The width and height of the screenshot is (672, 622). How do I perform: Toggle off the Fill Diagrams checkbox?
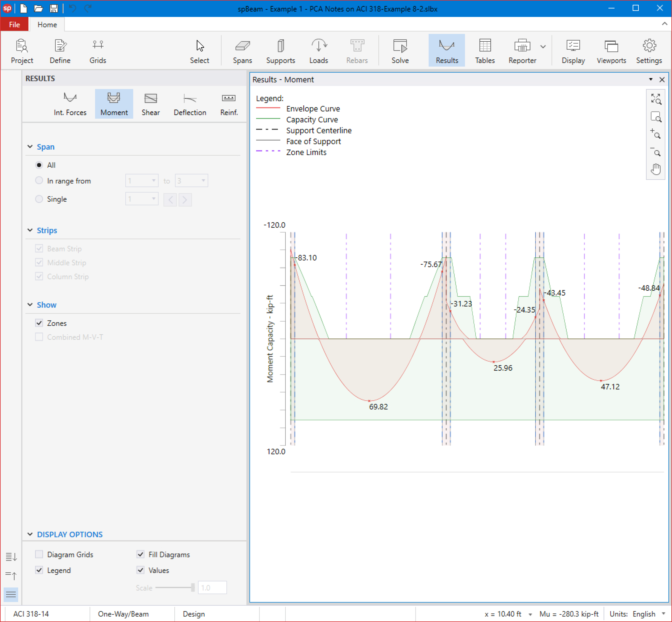coord(140,554)
